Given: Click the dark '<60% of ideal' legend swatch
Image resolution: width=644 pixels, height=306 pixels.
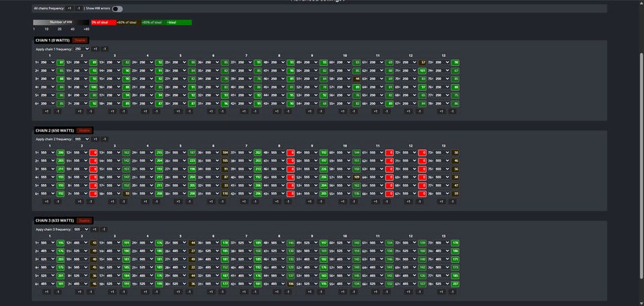Looking at the screenshot, I should click(x=129, y=22).
